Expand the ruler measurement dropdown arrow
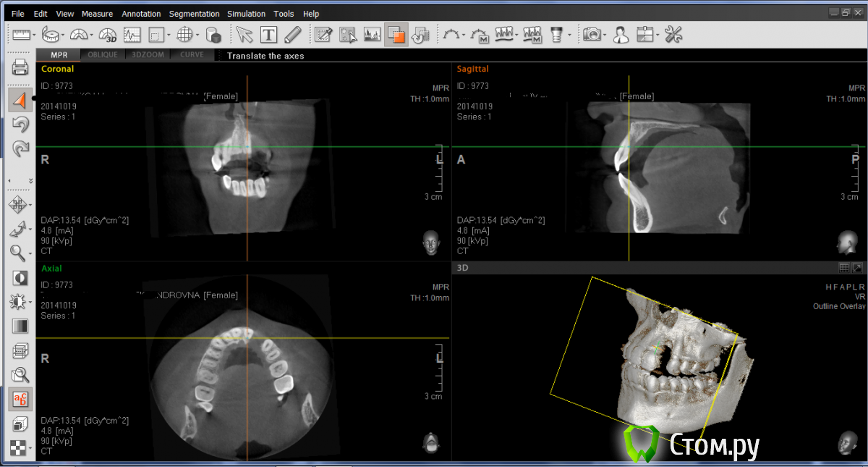 point(35,35)
